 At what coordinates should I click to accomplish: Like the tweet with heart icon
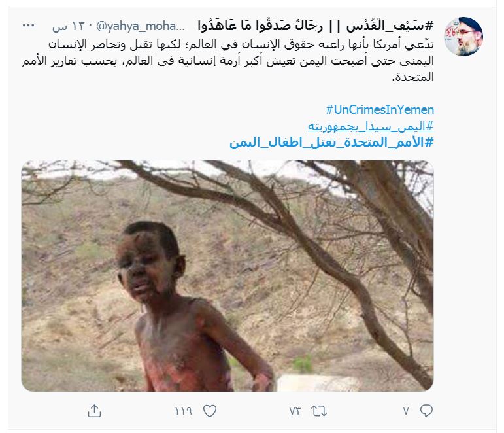tap(210, 411)
